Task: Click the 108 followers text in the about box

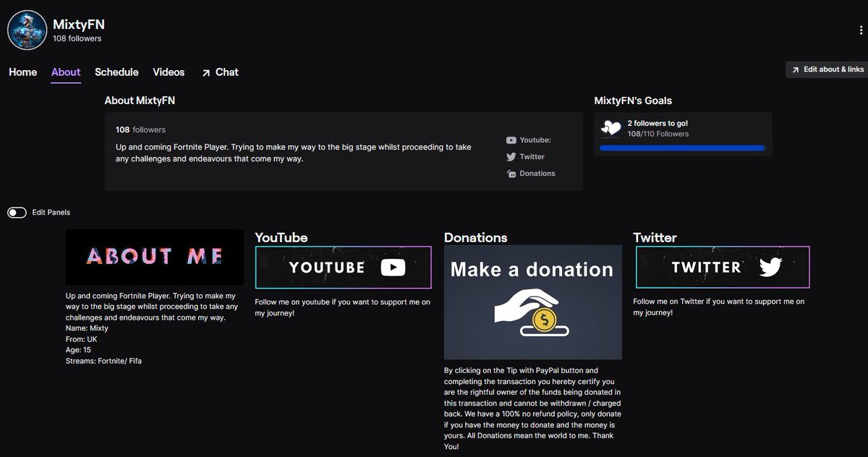Action: click(140, 130)
